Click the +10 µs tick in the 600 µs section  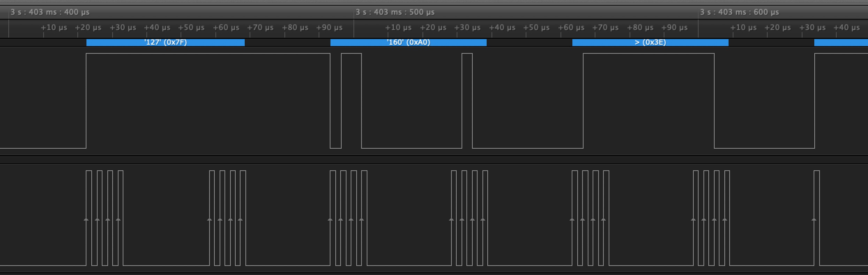[x=744, y=28]
